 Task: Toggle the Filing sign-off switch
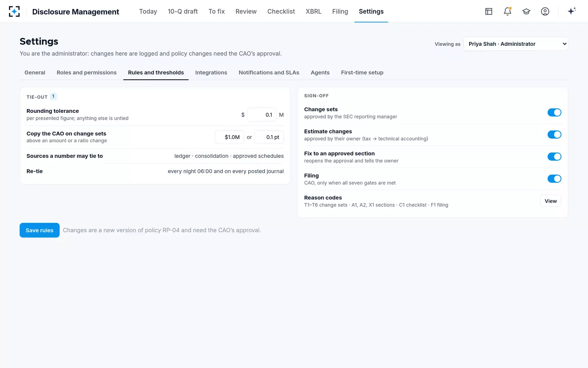click(554, 179)
